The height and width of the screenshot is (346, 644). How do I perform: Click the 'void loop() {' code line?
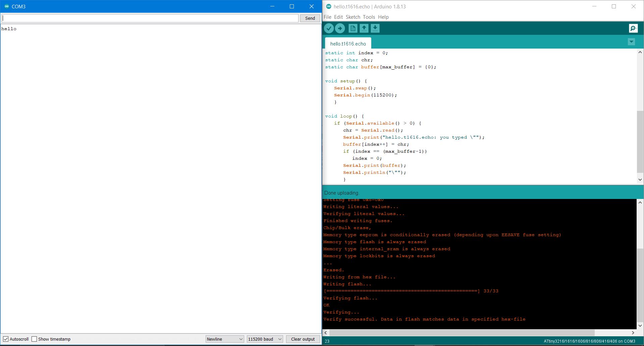click(344, 116)
